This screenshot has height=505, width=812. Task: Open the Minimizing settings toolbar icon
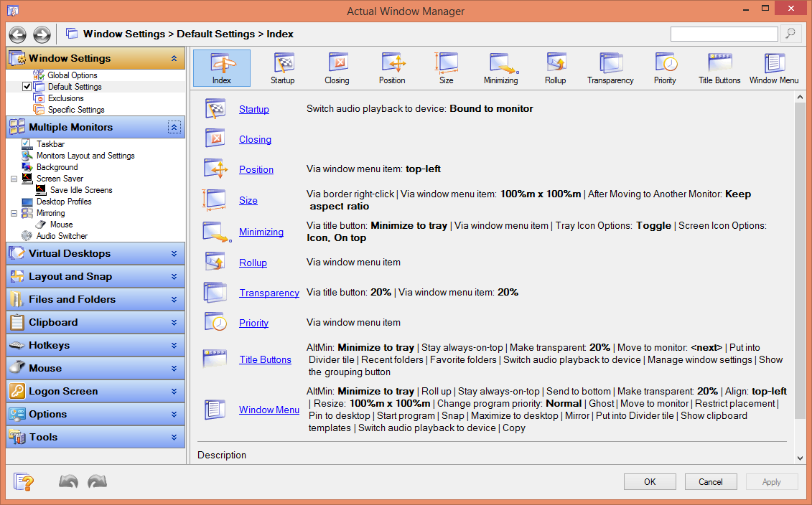pyautogui.click(x=500, y=68)
